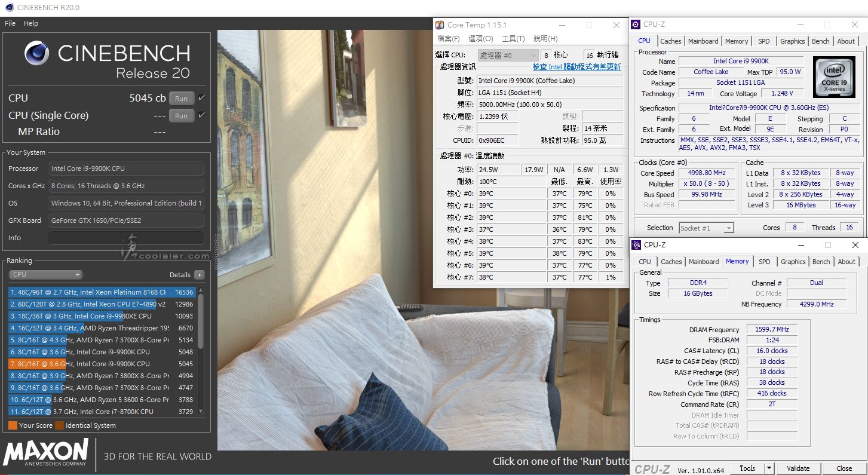Image resolution: width=868 pixels, height=475 pixels.
Task: Click the Cinebench logo icon
Action: (x=36, y=53)
